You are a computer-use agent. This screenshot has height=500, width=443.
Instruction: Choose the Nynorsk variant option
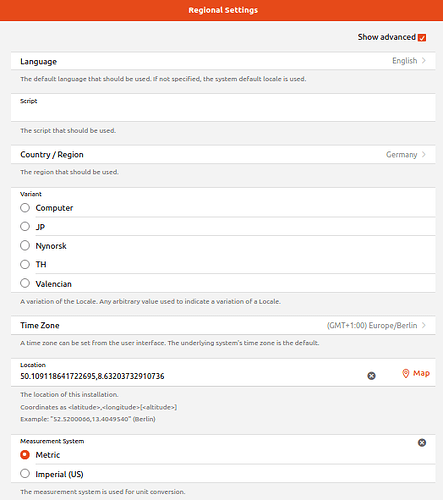pyautogui.click(x=25, y=246)
